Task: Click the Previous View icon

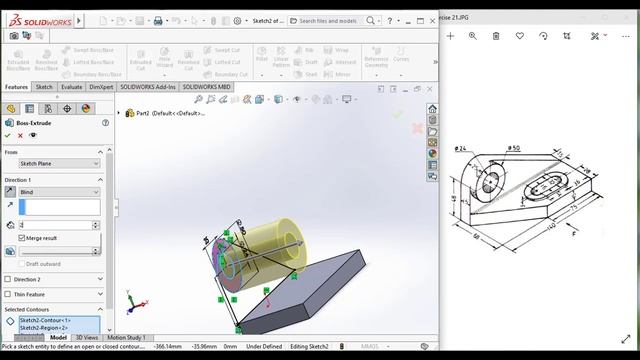Action: [223, 99]
